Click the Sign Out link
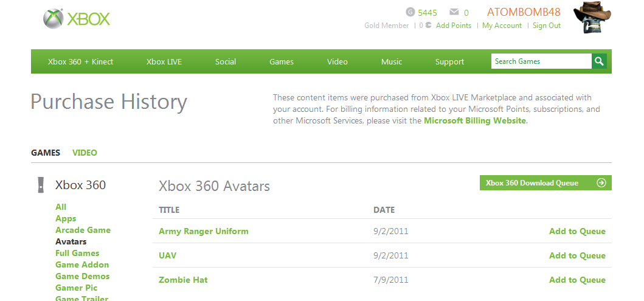This screenshot has width=644, height=301. (x=547, y=26)
